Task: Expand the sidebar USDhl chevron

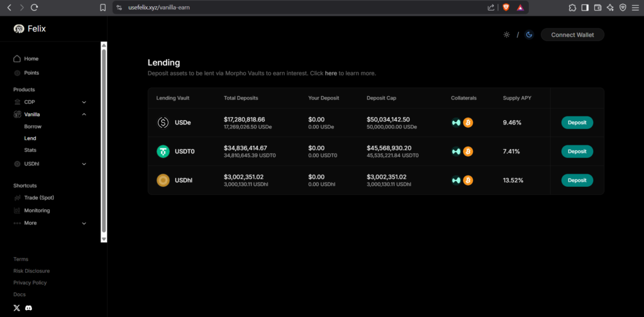Action: [x=84, y=164]
